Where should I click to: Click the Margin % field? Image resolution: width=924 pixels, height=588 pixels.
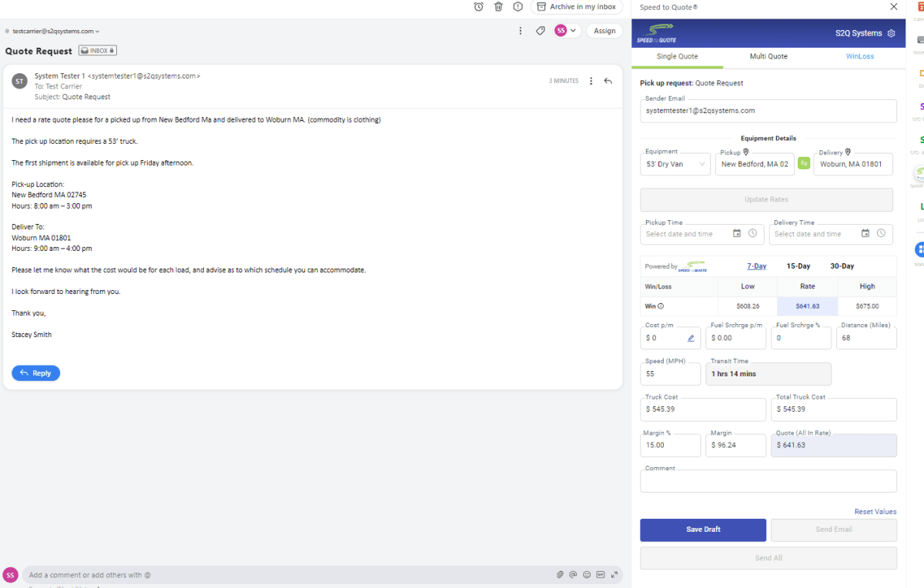pos(671,445)
